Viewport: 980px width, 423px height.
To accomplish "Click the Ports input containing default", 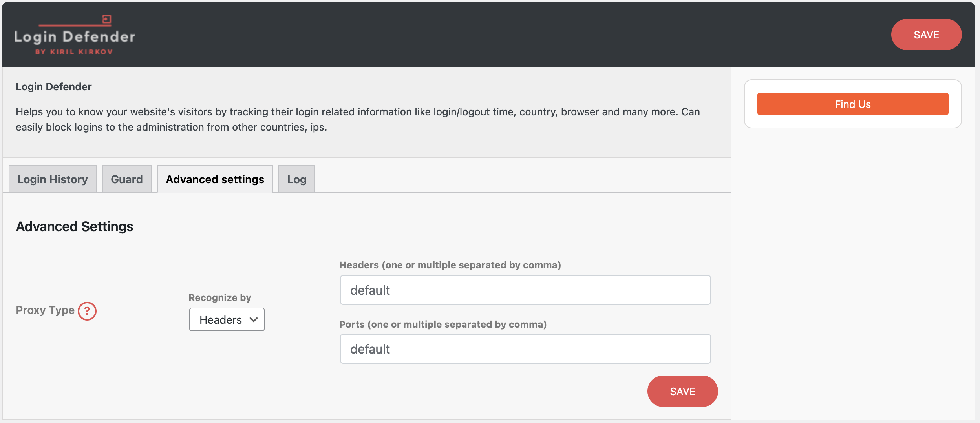I will point(525,348).
